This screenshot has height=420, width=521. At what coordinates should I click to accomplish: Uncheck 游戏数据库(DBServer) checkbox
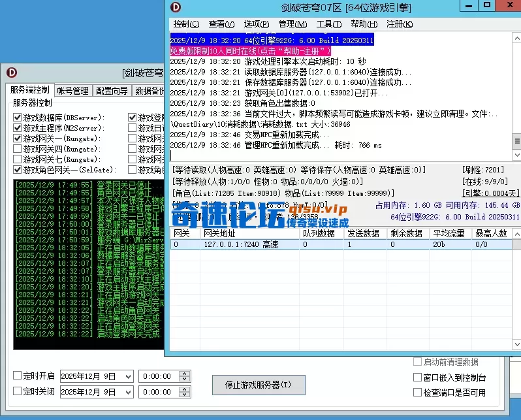pos(17,118)
